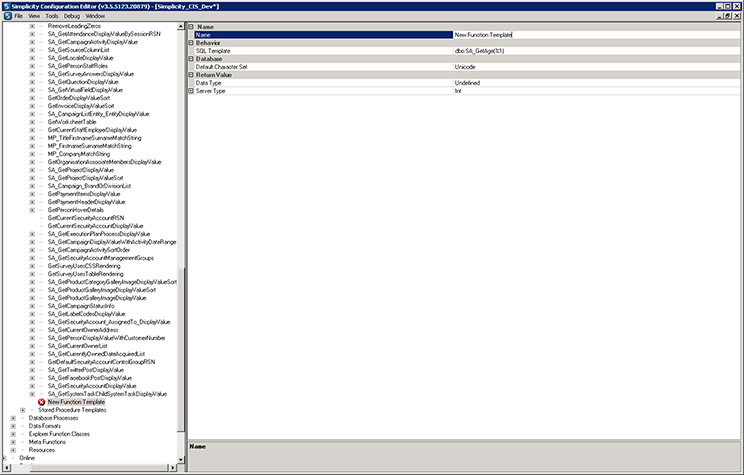744x475 pixels.
Task: Select SA_GetLabelCodesDisplayValue in the tree
Action: pos(86,314)
